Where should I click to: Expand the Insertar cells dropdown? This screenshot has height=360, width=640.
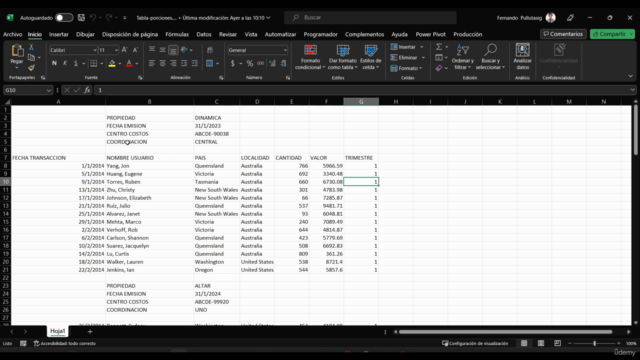422,47
